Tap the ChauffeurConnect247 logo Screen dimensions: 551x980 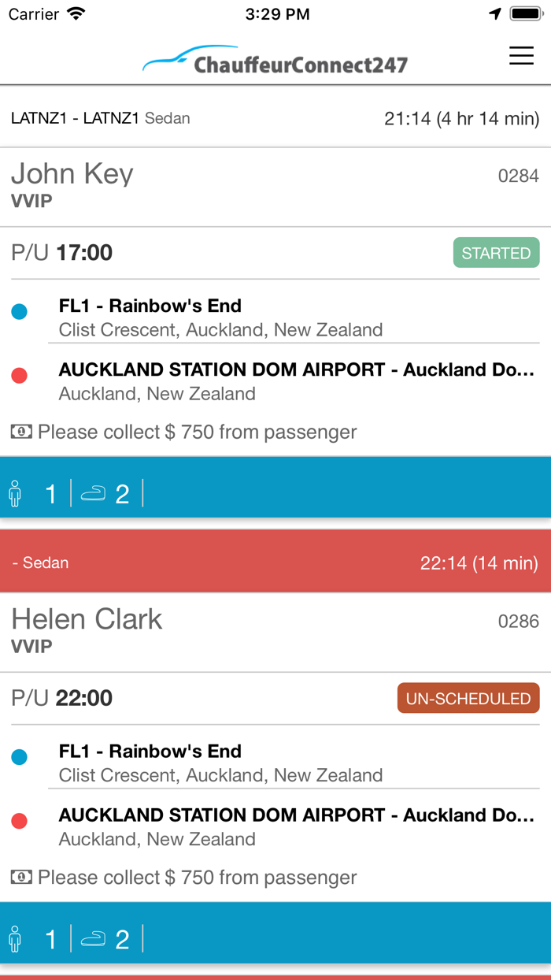coord(275,60)
